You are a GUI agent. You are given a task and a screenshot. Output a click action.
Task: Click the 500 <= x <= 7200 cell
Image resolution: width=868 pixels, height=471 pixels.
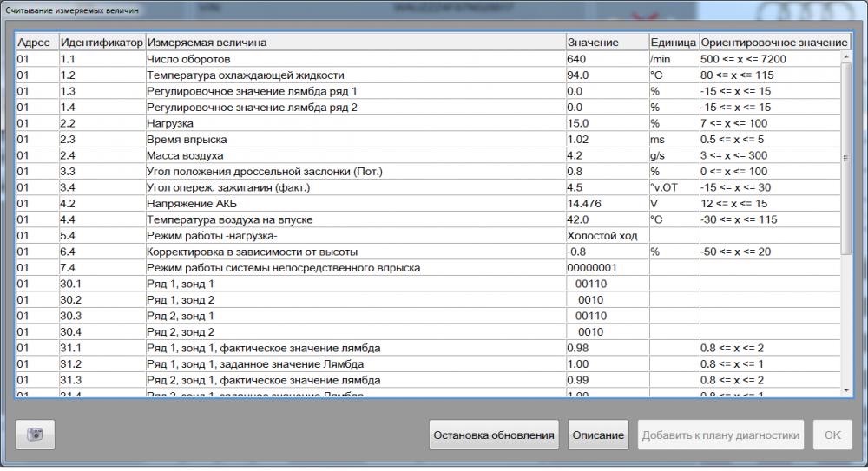pos(769,59)
